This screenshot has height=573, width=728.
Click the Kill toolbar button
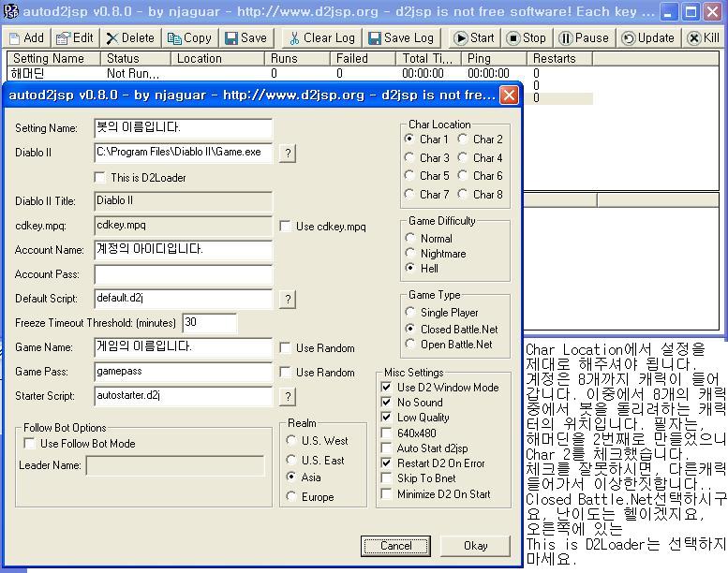click(x=704, y=38)
